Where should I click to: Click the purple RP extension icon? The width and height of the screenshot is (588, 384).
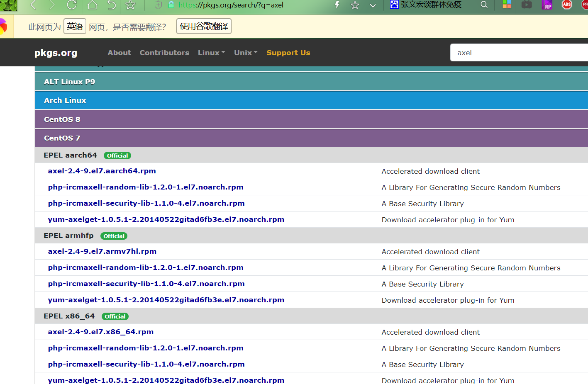point(547,5)
